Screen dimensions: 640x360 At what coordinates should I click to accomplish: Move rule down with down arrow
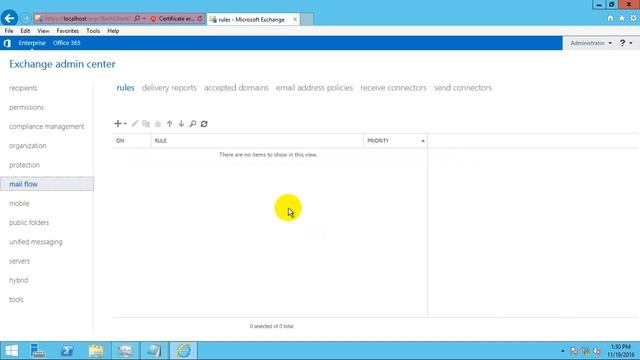(181, 124)
